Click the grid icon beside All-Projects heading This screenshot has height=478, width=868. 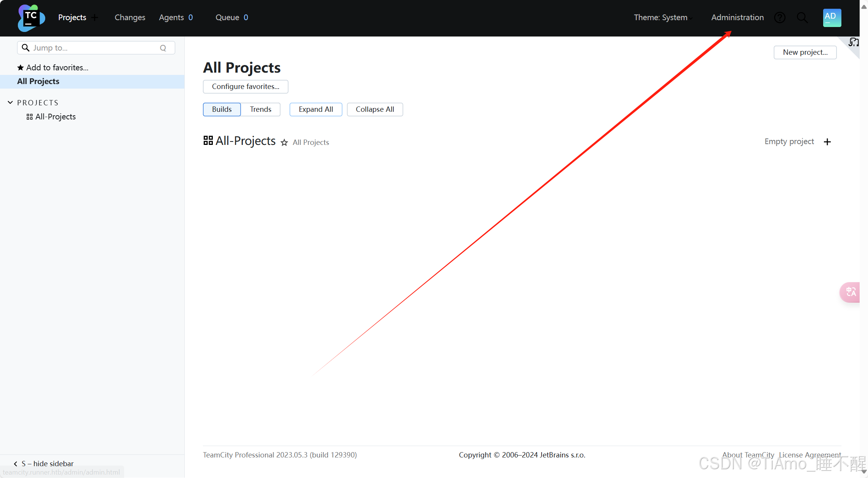point(208,140)
